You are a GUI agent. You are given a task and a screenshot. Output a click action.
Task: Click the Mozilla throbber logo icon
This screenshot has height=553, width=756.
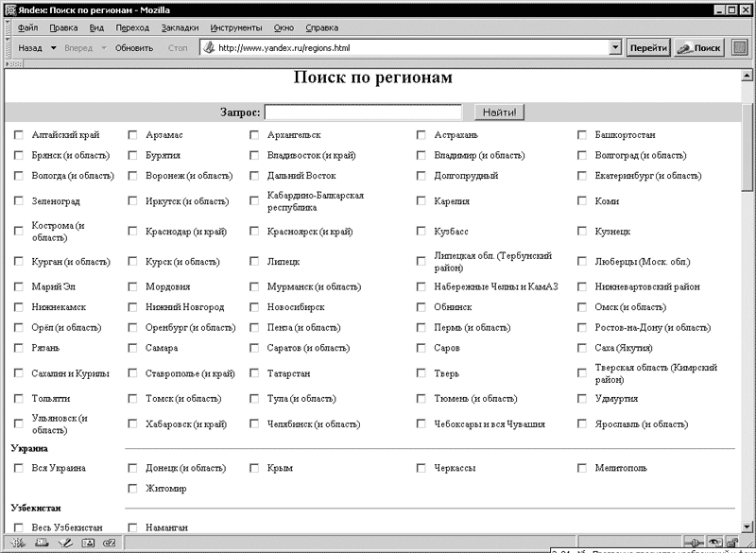pos(740,47)
